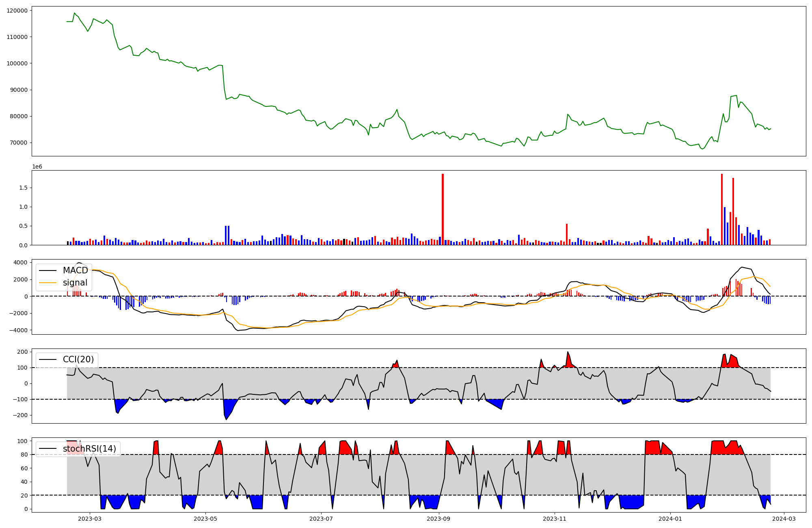Screen dimensions: 812x528
Task: Click the tall red volume bar near 2023-09
Action: point(443,209)
